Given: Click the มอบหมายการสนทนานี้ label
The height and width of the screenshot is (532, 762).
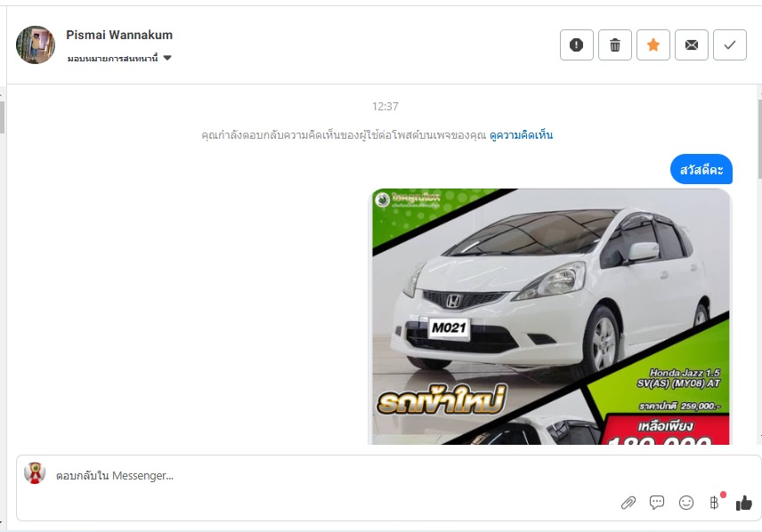Looking at the screenshot, I should click(113, 59).
